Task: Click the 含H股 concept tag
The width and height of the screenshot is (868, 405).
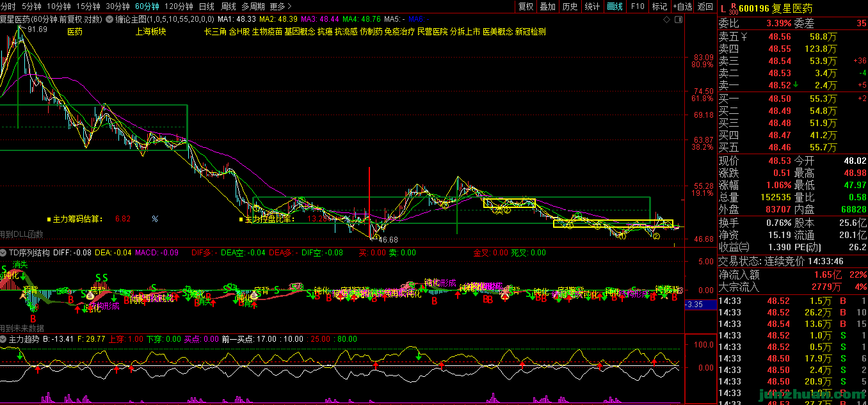Action: pyautogui.click(x=240, y=31)
